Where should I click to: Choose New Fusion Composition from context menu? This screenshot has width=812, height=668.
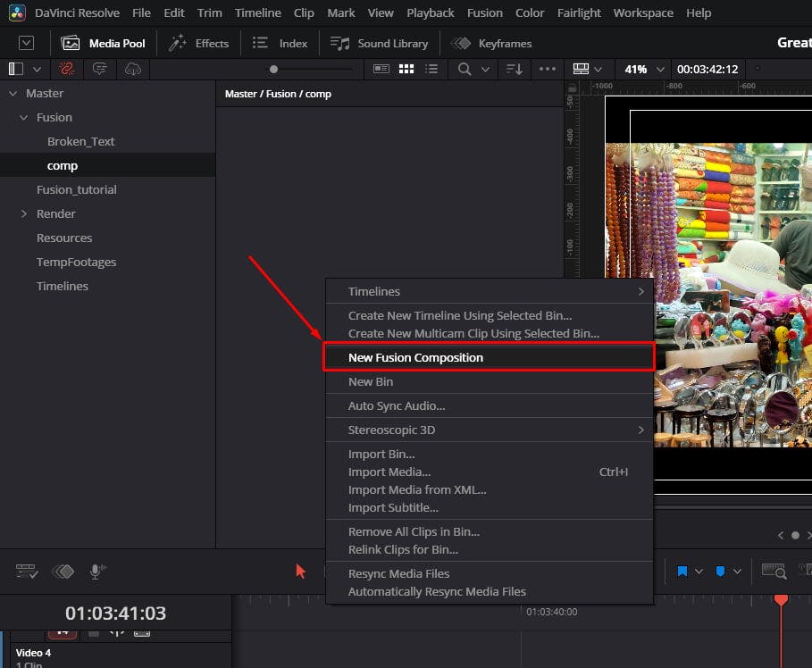415,357
